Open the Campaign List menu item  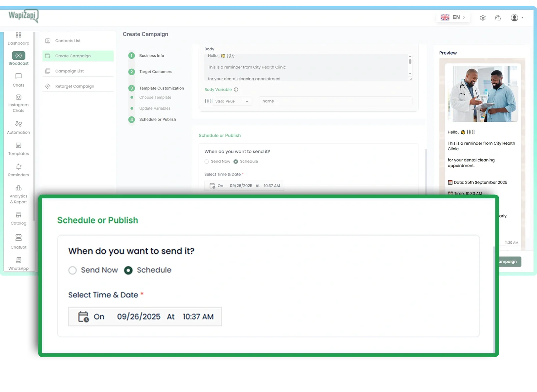pos(69,71)
